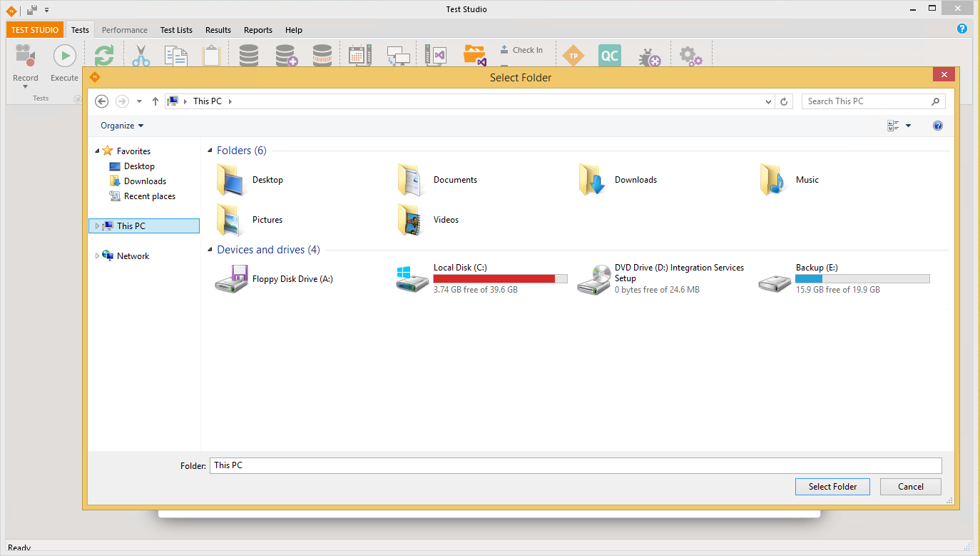Viewport: 980px width, 556px height.
Task: Click the Check In button in the ribbon
Action: point(521,50)
